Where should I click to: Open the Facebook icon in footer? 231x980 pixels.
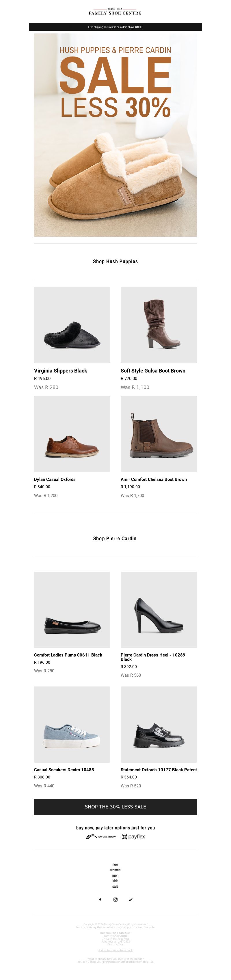click(x=100, y=899)
